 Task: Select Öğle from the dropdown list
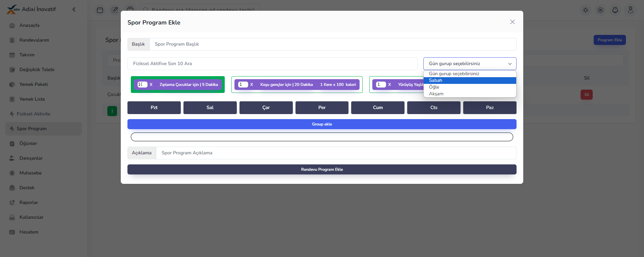point(470,87)
